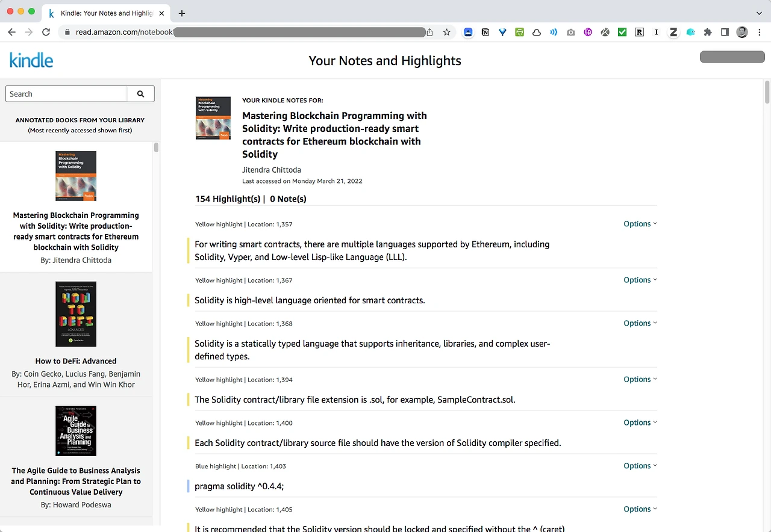Open the boxed R extension
This screenshot has height=532, width=771.
point(639,32)
